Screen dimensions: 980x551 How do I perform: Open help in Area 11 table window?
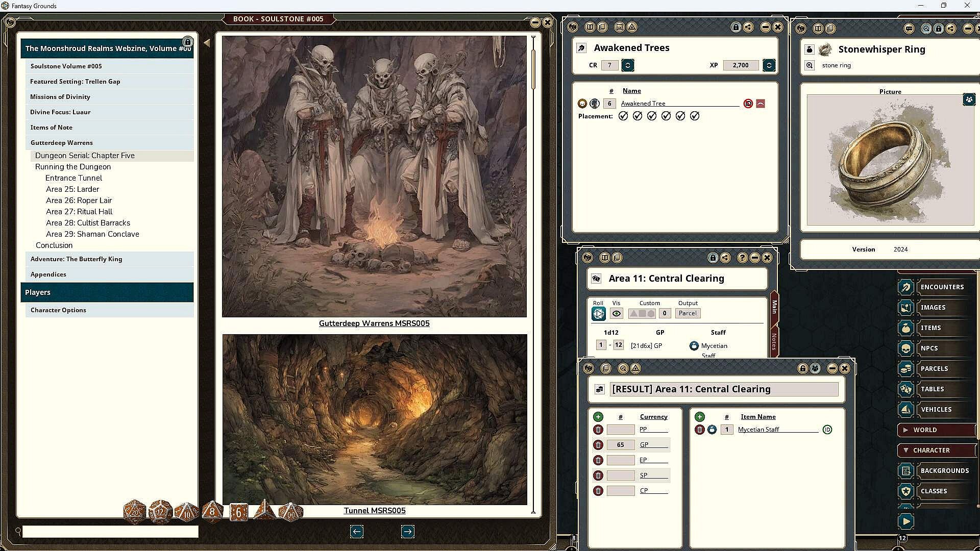pyautogui.click(x=742, y=258)
